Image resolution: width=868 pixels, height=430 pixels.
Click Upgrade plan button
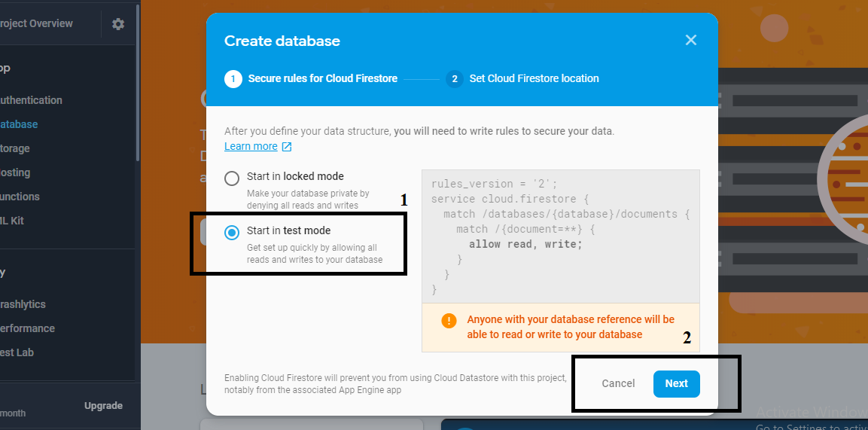(x=103, y=406)
